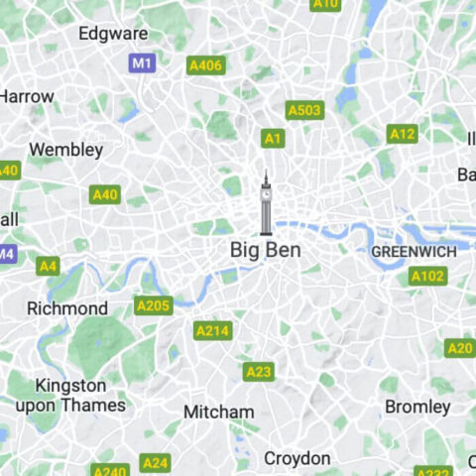The height and width of the screenshot is (476, 476).
Task: Select the GREENWICH district label
Action: [x=415, y=252]
